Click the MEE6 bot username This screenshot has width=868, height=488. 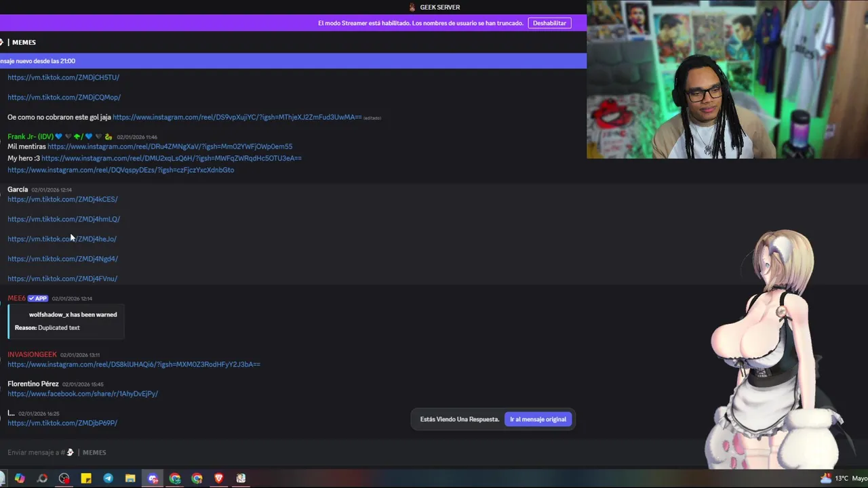16,298
